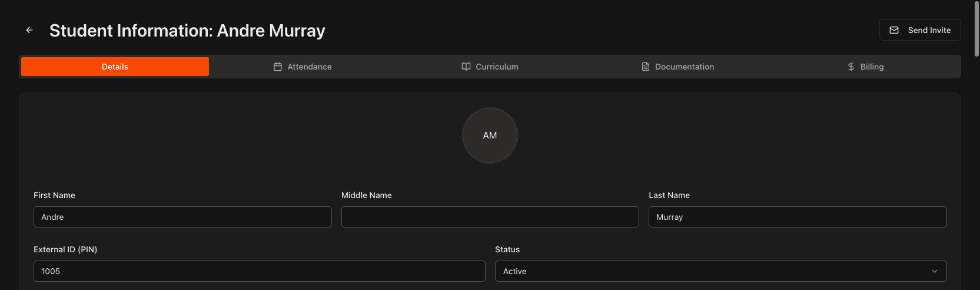Screen dimensions: 980x290
Task: Expand Status via the chevron arrow
Action: click(x=935, y=271)
